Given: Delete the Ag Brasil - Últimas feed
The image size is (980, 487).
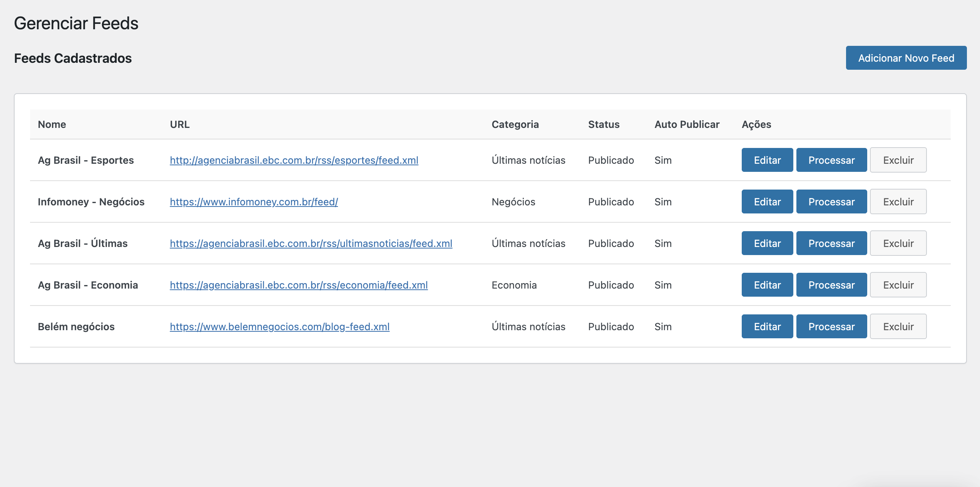Looking at the screenshot, I should click(x=898, y=243).
